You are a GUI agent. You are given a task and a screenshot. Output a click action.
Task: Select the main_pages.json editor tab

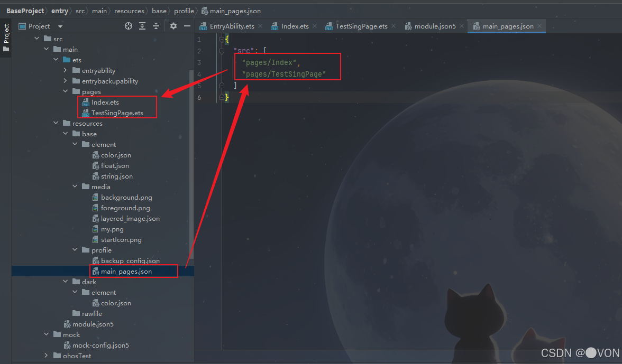pyautogui.click(x=508, y=26)
